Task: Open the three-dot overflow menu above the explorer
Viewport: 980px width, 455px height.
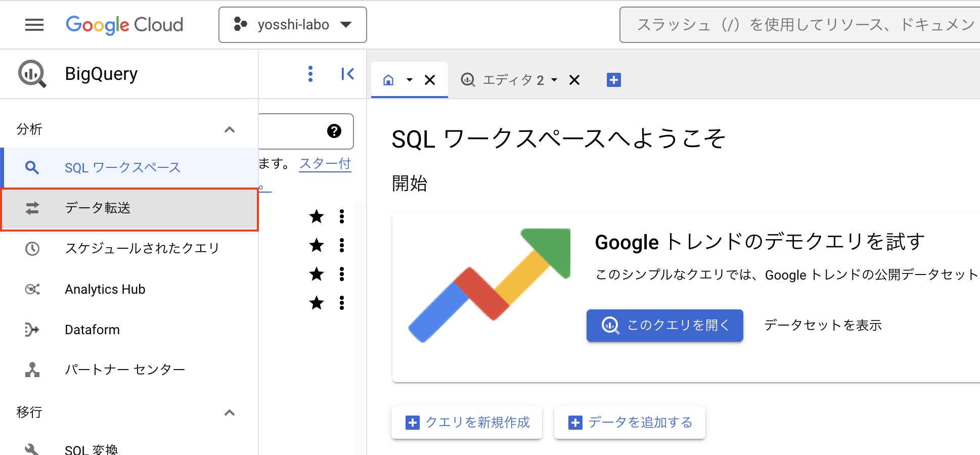Action: pos(310,73)
